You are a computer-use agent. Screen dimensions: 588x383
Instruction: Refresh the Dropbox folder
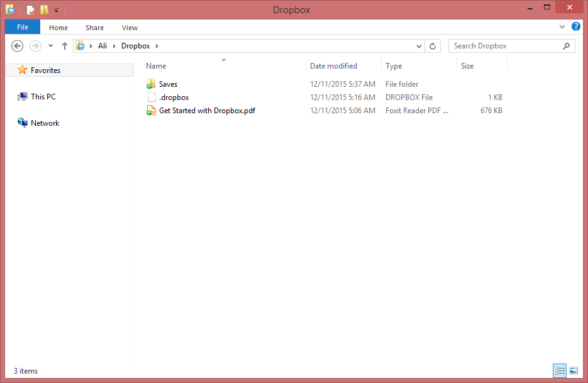(x=433, y=46)
